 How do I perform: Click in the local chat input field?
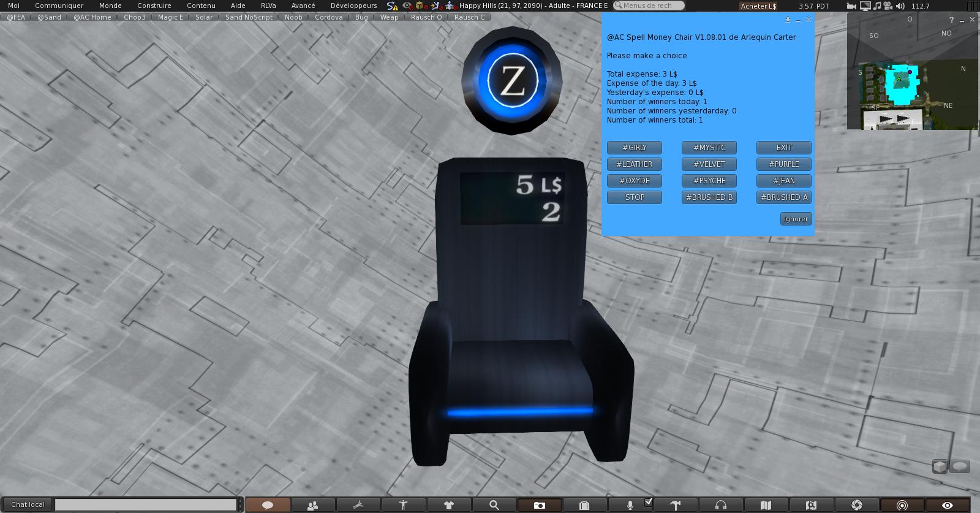click(146, 504)
